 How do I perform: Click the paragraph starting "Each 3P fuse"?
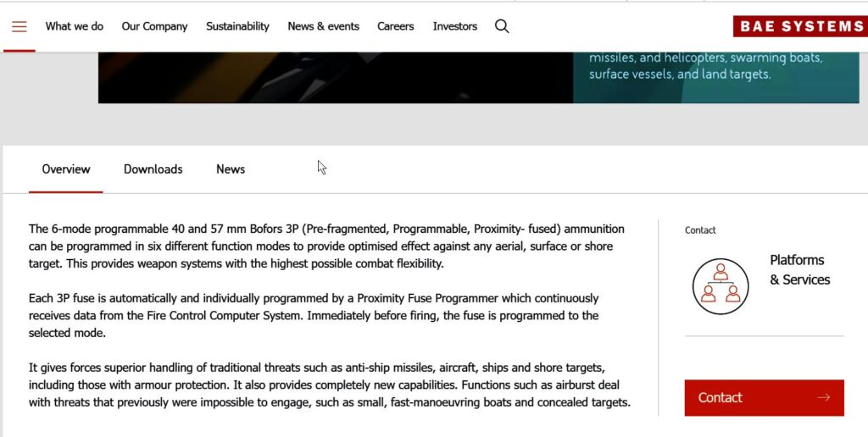pos(314,316)
